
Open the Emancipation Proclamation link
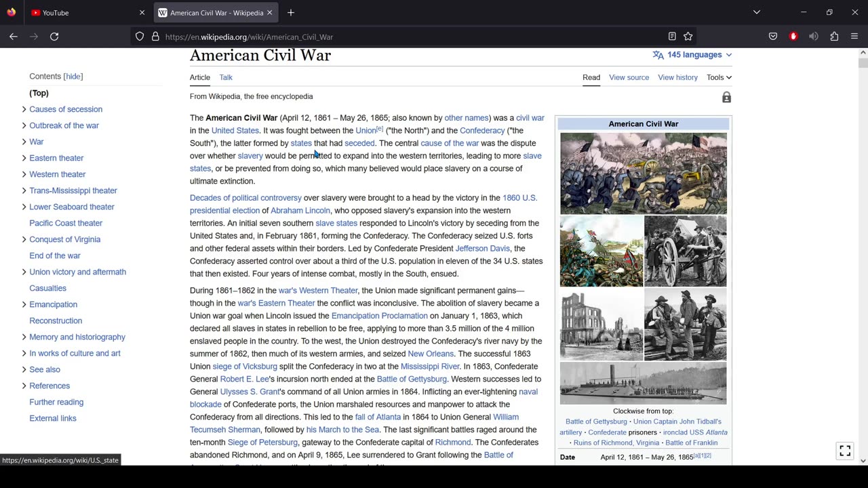(x=379, y=316)
